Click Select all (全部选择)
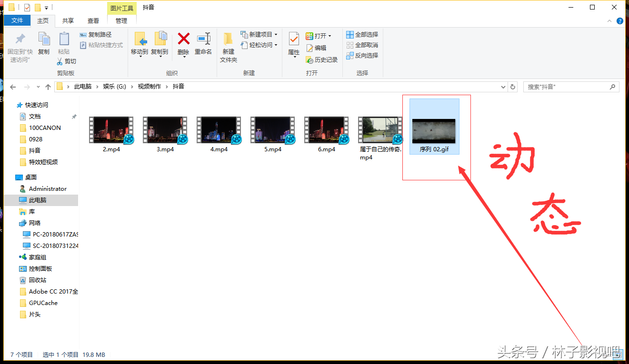This screenshot has width=629, height=364. [x=362, y=35]
